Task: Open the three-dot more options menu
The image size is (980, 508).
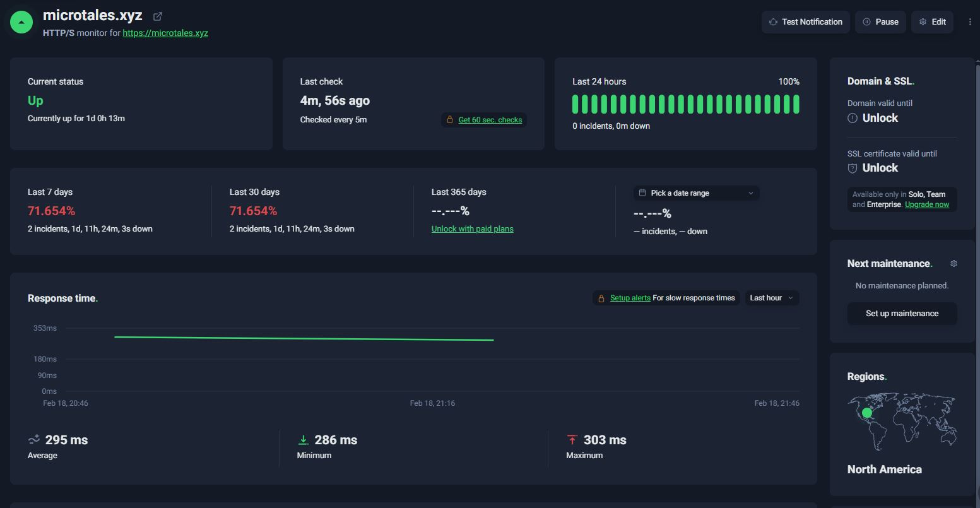Action: tap(969, 22)
